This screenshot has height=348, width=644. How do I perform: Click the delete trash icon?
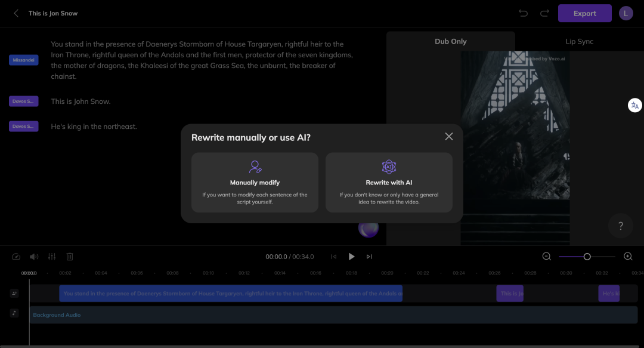[70, 257]
